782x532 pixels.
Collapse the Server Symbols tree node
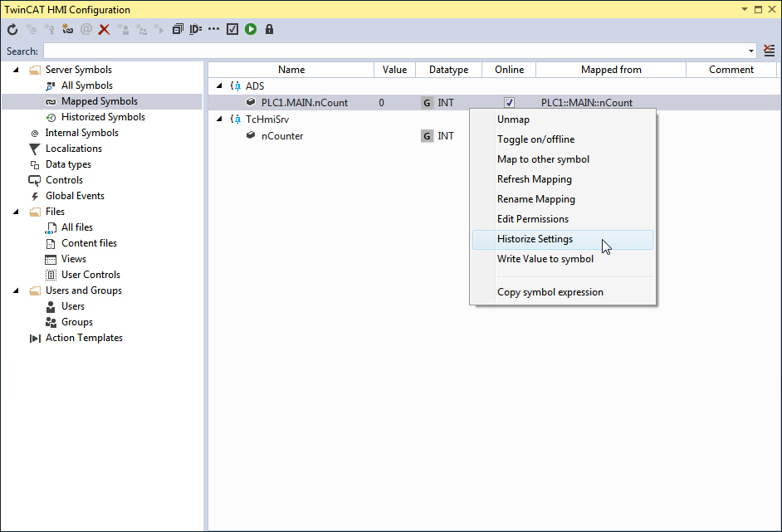point(16,70)
